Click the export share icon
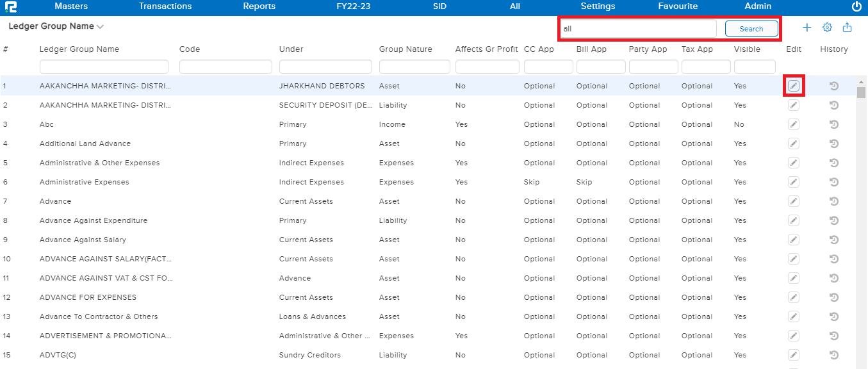 point(847,28)
